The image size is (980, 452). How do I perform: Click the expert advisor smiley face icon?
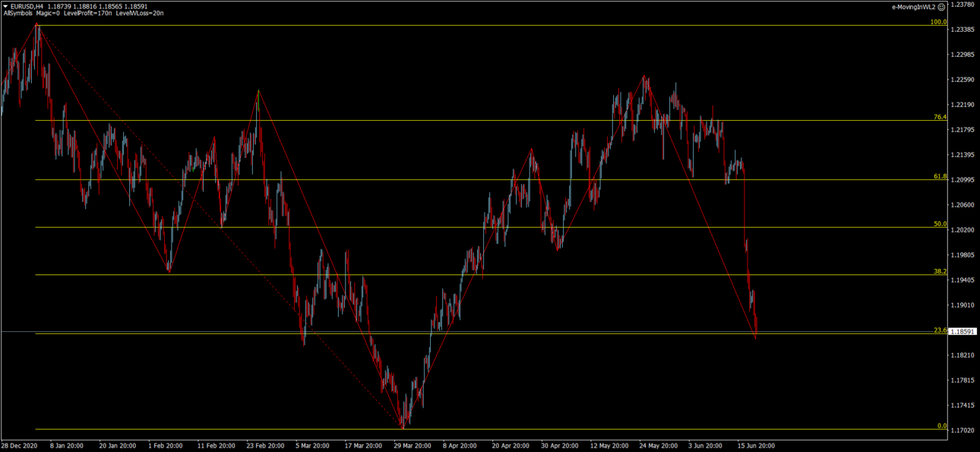[942, 6]
